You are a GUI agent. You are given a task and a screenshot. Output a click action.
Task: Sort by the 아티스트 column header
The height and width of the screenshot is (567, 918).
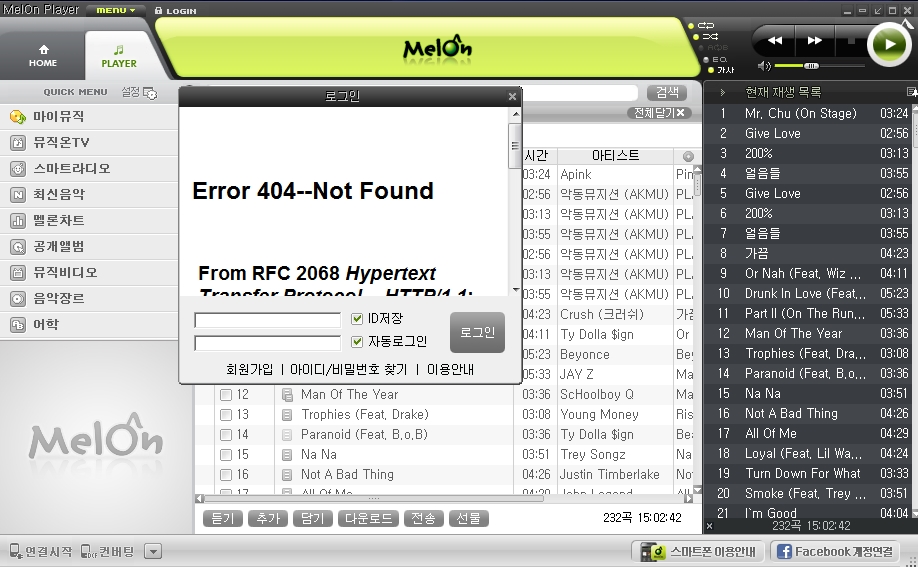point(615,156)
